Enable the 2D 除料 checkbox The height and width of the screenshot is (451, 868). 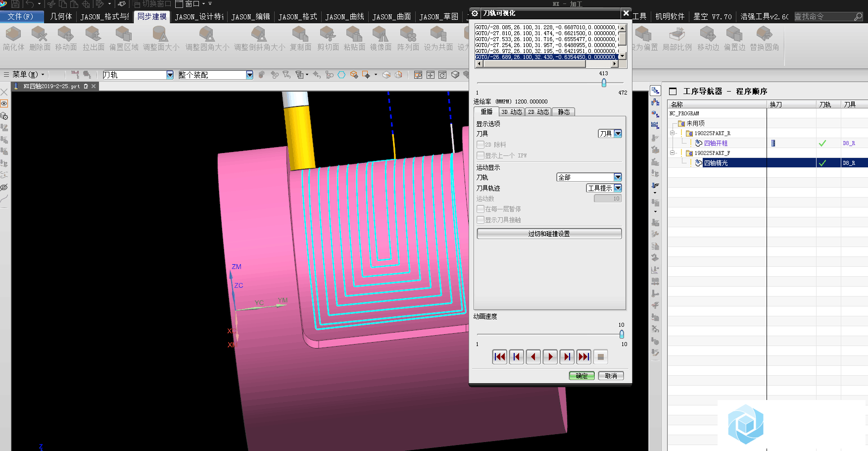480,145
